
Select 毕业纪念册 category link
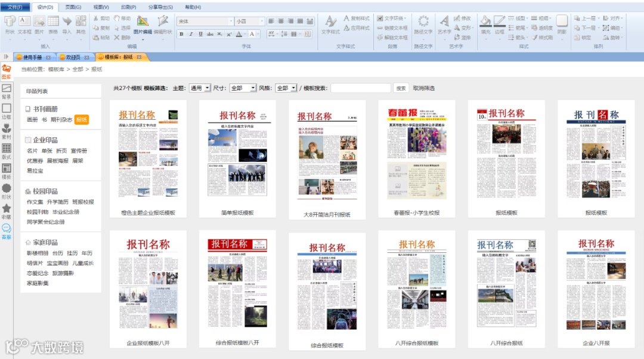(x=66, y=212)
